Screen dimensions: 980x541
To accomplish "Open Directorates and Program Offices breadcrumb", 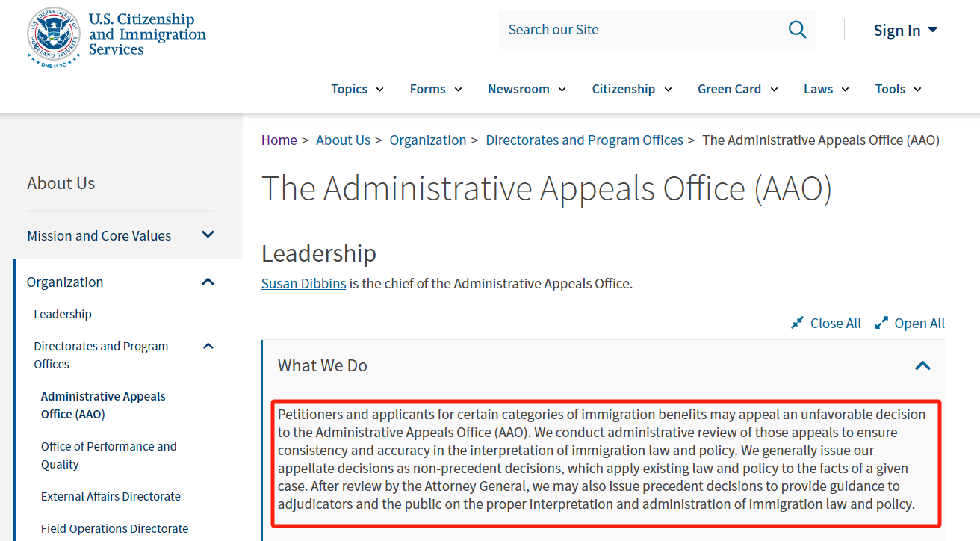I will 584,140.
